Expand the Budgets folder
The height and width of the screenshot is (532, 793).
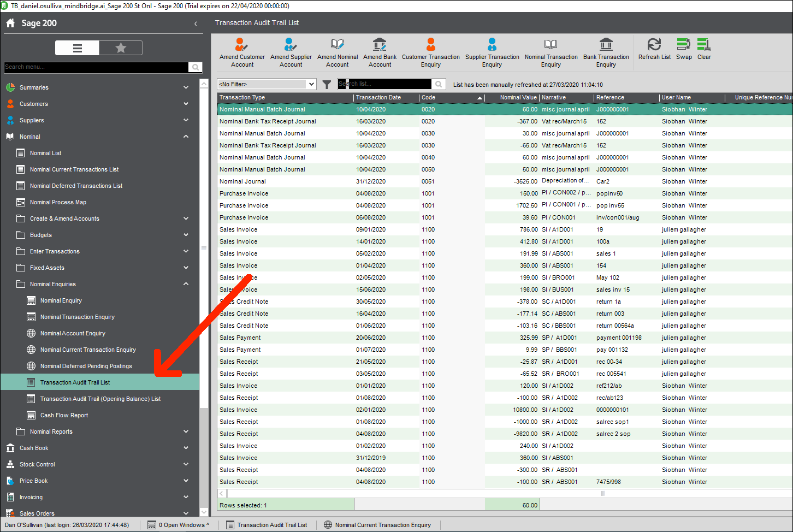(186, 235)
